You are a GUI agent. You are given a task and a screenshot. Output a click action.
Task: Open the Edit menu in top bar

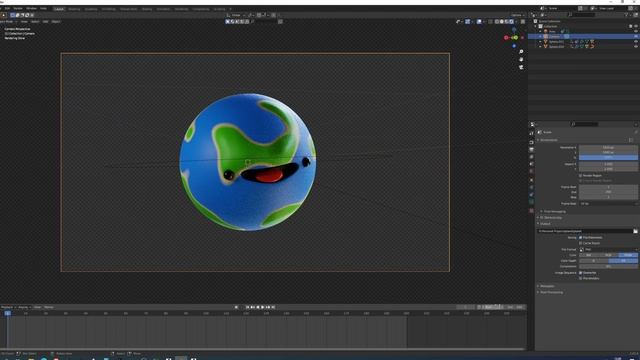7,8
